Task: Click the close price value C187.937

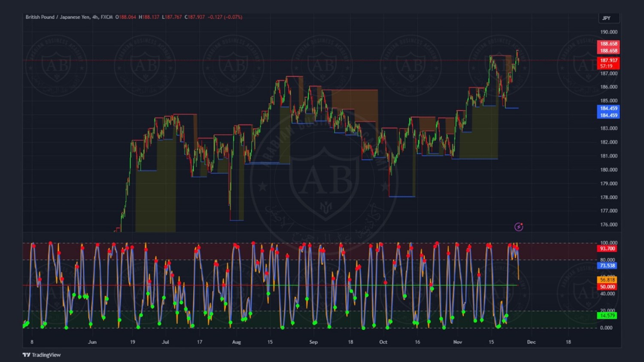Action: 195,17
